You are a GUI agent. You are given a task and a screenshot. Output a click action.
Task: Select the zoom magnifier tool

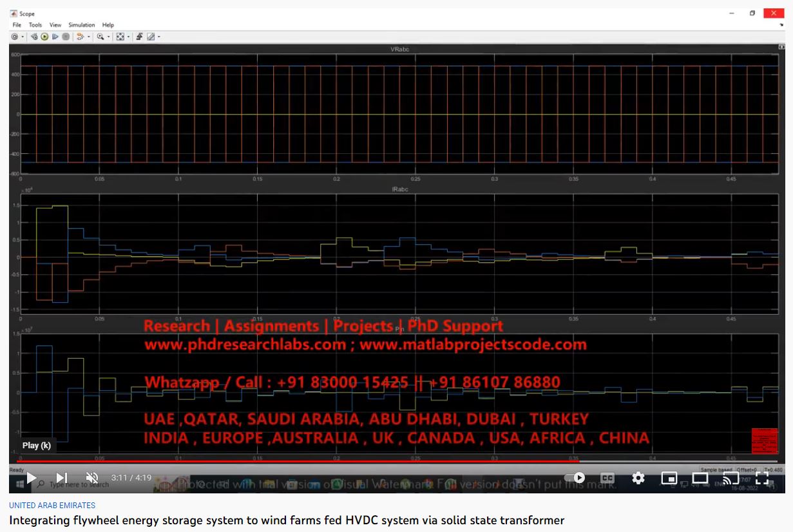[x=100, y=37]
